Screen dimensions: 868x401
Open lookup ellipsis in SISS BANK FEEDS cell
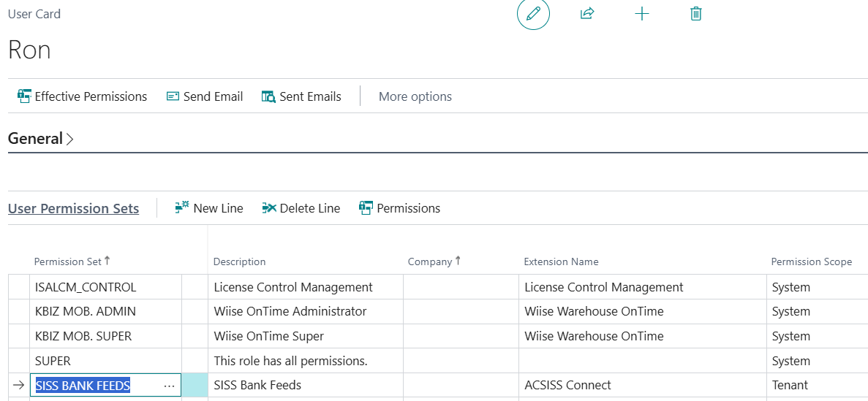point(169,386)
